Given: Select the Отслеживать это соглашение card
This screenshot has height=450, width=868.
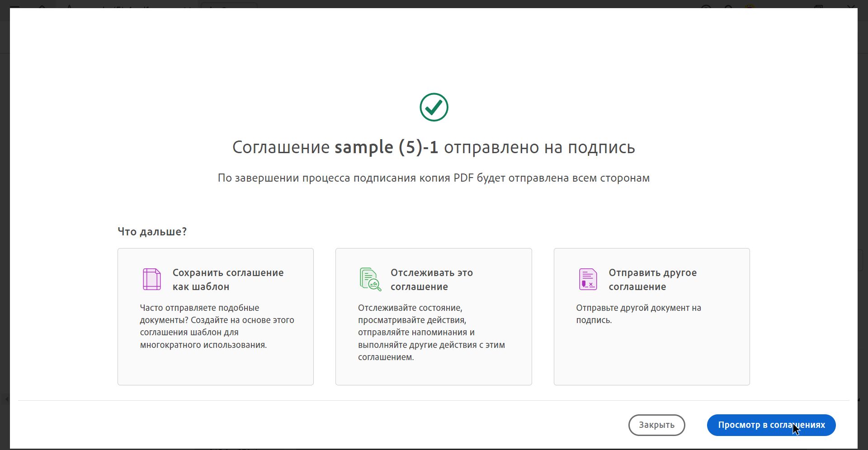Looking at the screenshot, I should [x=434, y=316].
